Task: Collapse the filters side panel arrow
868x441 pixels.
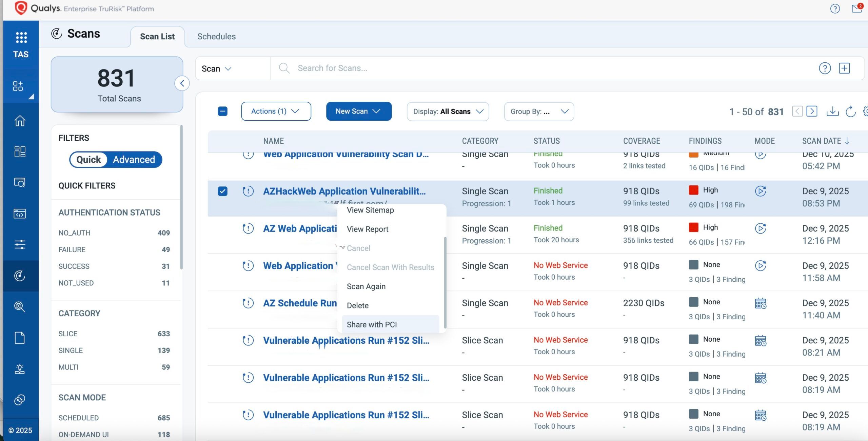Action: point(182,83)
